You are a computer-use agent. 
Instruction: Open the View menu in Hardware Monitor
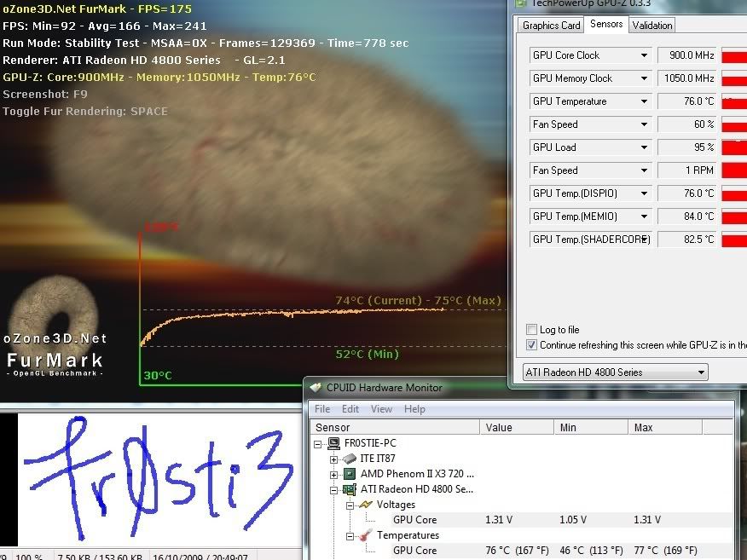pos(381,408)
